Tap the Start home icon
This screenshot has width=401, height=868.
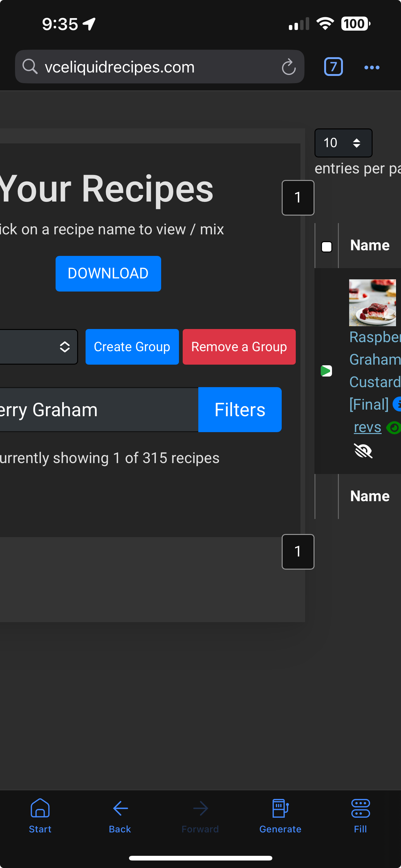(x=40, y=814)
